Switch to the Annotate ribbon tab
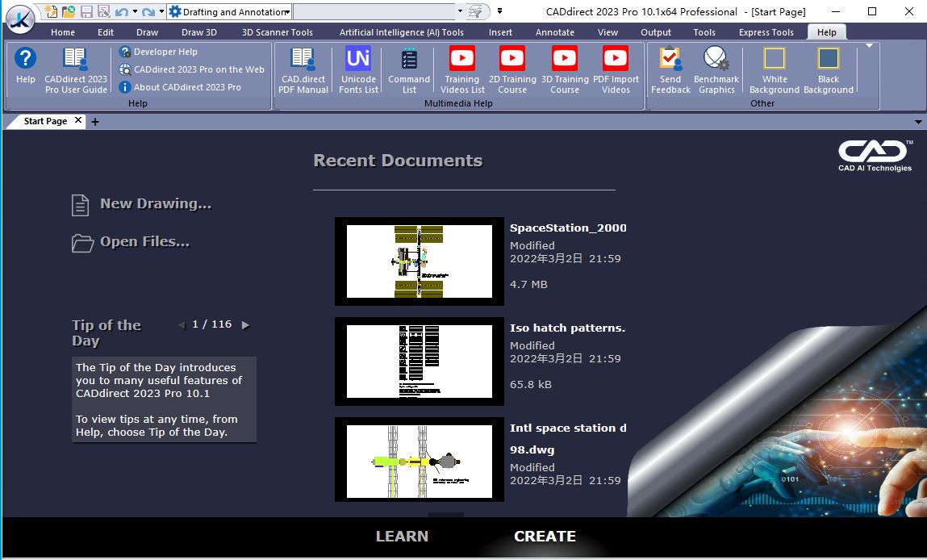 555,32
